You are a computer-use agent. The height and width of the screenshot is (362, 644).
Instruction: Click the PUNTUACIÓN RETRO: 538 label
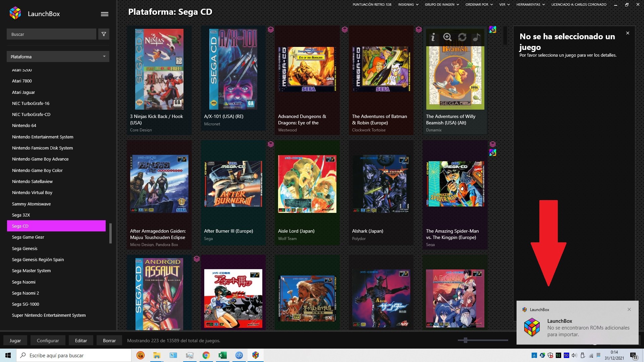coord(372,5)
